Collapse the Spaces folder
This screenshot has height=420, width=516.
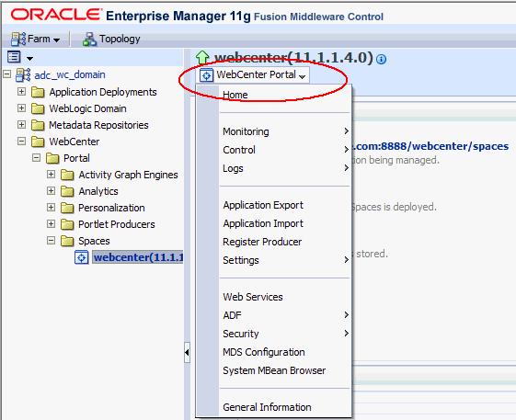coord(51,241)
